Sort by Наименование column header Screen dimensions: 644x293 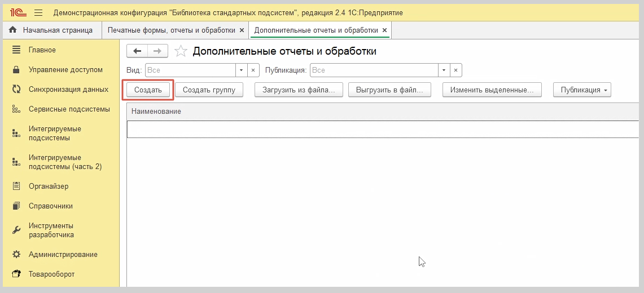click(x=156, y=112)
